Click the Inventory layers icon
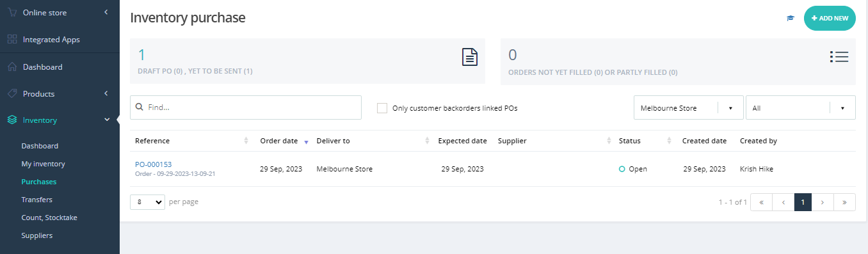868x254 pixels. coord(12,120)
